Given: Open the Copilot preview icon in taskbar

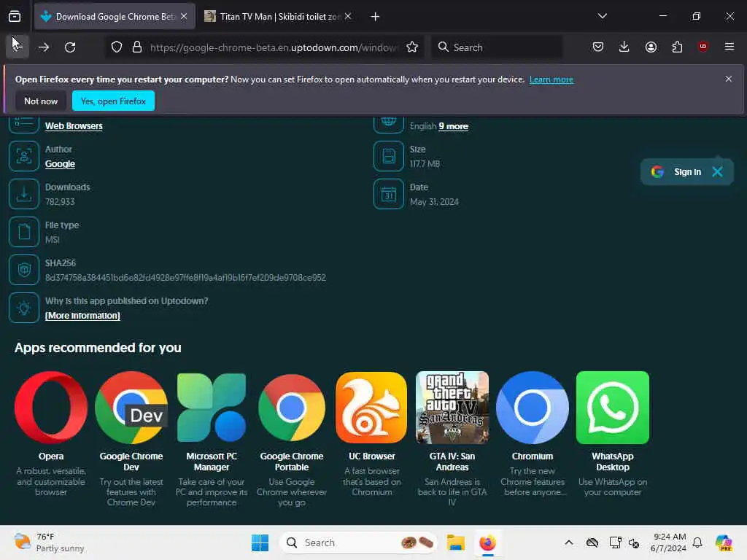Looking at the screenshot, I should pos(724,542).
